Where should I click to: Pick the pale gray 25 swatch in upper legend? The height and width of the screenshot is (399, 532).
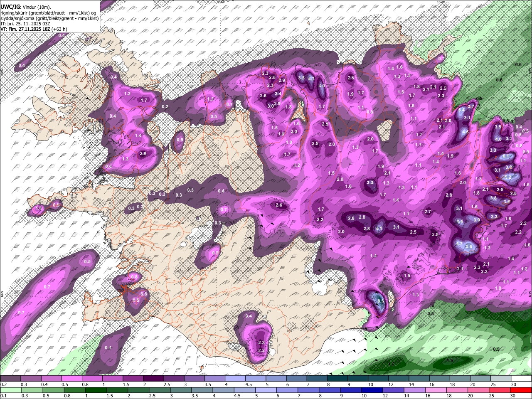[501, 379]
